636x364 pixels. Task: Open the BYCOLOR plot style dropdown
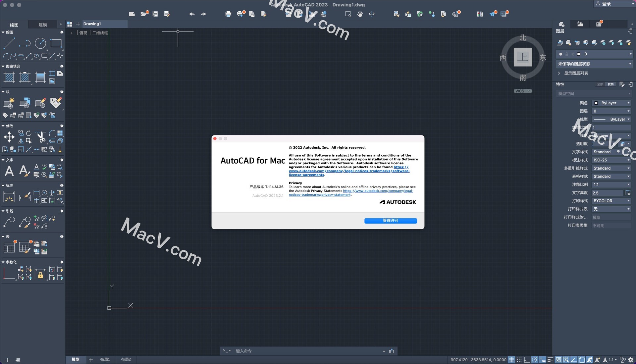pos(611,201)
